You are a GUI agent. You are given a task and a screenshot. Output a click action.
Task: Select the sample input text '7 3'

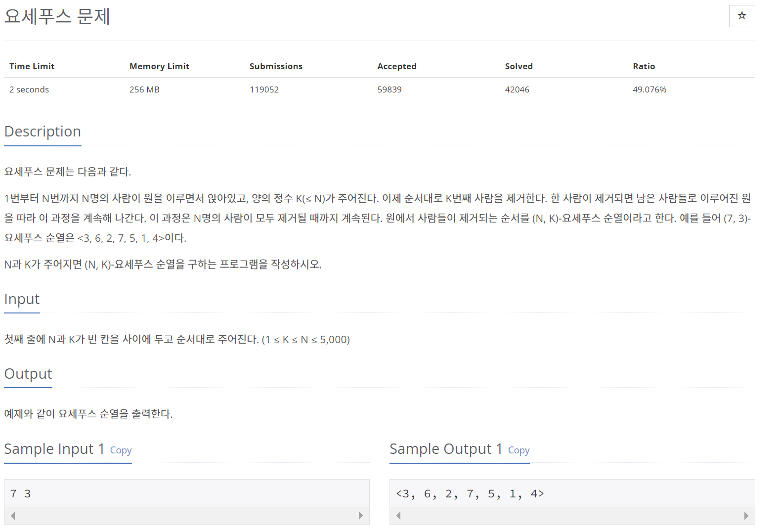tap(20, 493)
